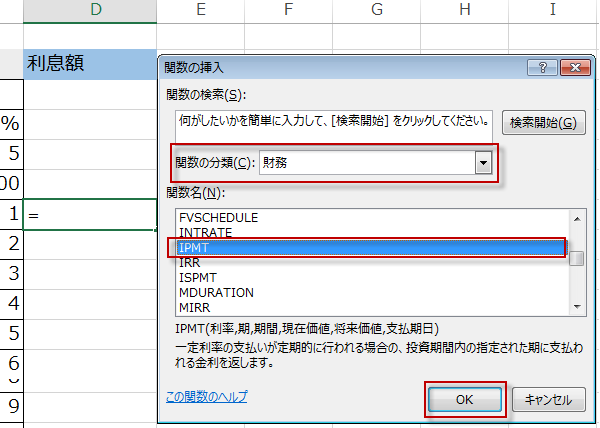Select IRR in function list

[371, 262]
